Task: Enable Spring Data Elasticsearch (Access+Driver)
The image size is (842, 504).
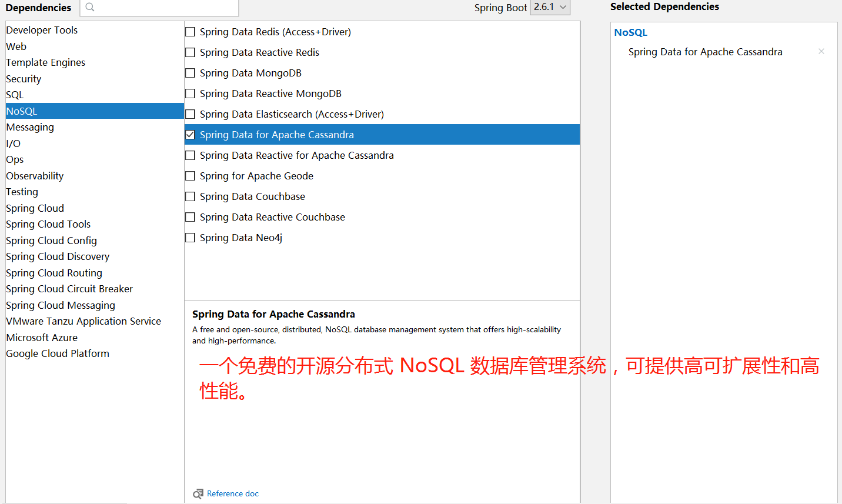Action: pos(190,114)
